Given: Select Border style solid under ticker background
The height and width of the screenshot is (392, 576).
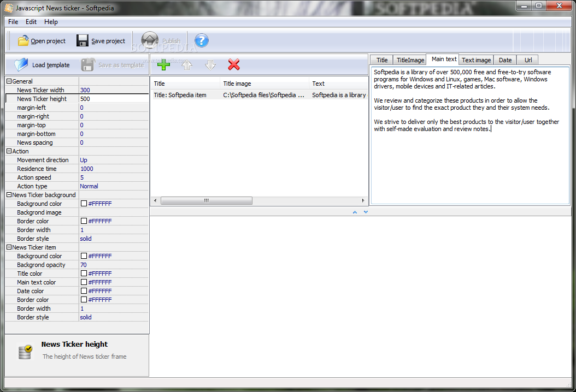Looking at the screenshot, I should (x=114, y=239).
